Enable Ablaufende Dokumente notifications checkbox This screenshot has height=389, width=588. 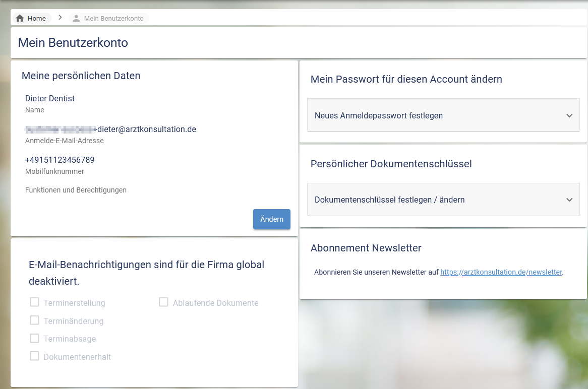(x=163, y=302)
